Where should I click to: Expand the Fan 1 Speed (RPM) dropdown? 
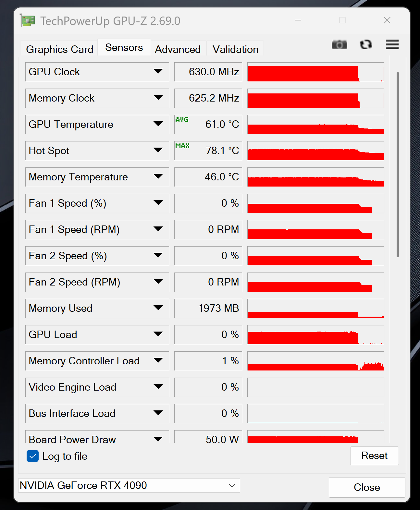coord(158,229)
